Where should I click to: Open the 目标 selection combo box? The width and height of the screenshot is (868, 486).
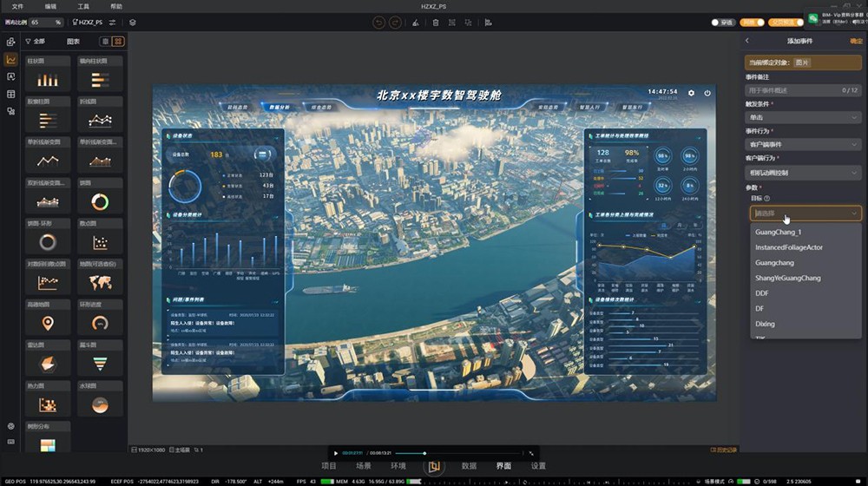[x=805, y=213]
